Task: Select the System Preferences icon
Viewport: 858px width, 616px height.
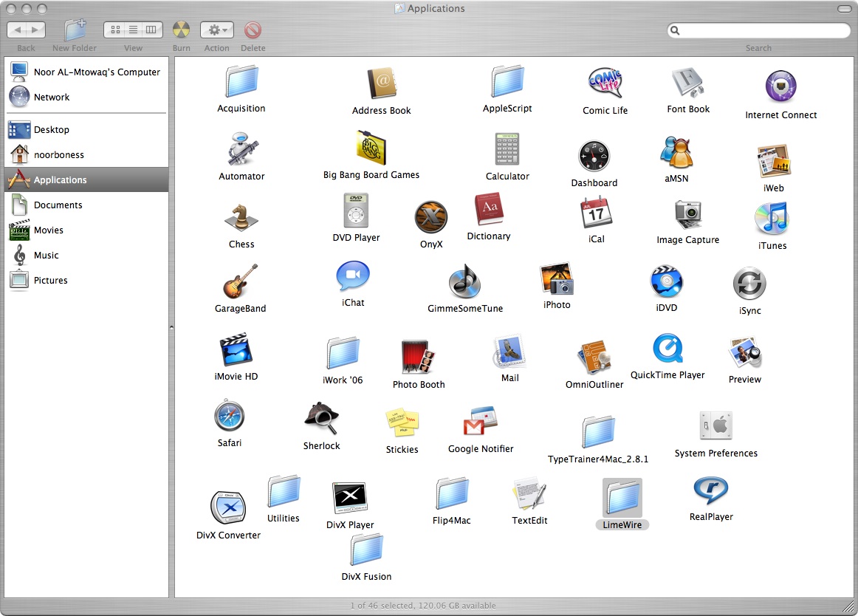Action: pyautogui.click(x=715, y=425)
